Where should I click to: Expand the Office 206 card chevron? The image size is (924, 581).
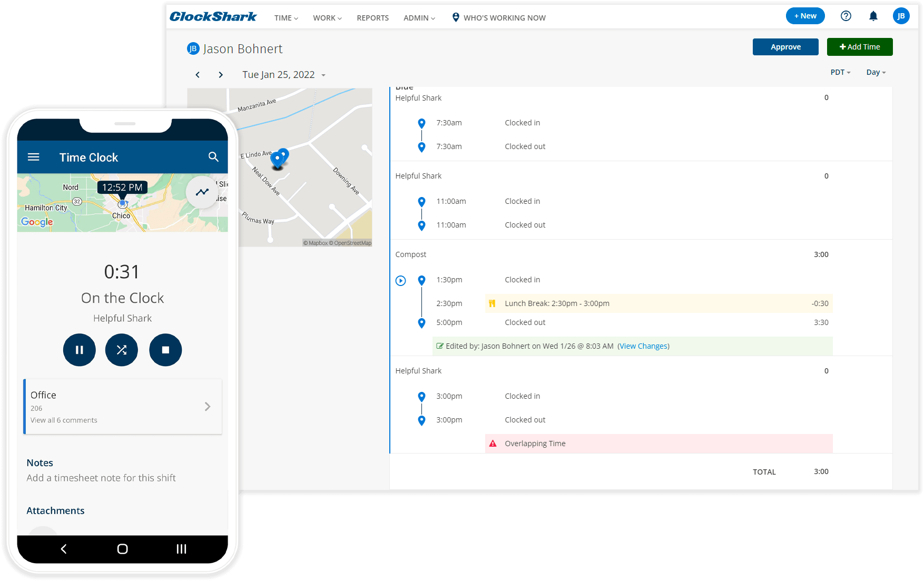pyautogui.click(x=208, y=407)
